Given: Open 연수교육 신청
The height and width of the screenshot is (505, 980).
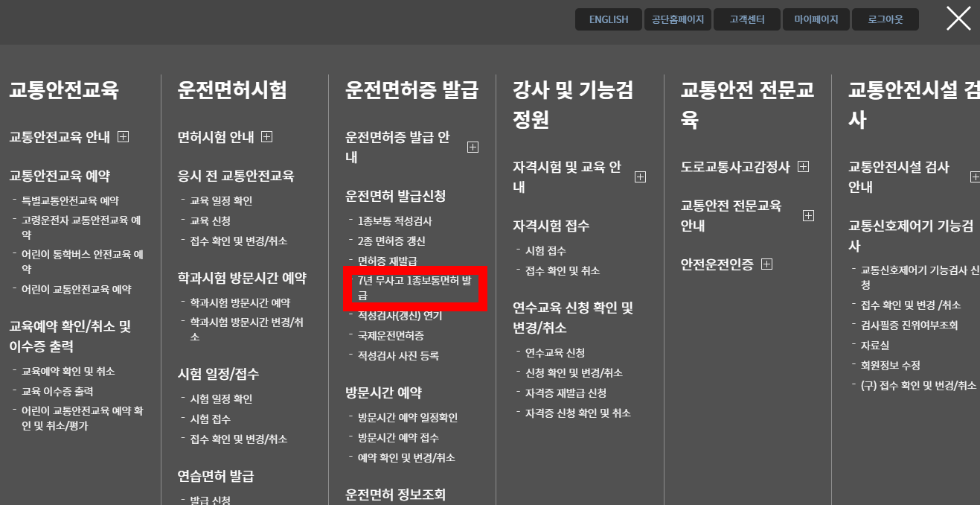Looking at the screenshot, I should coord(555,353).
